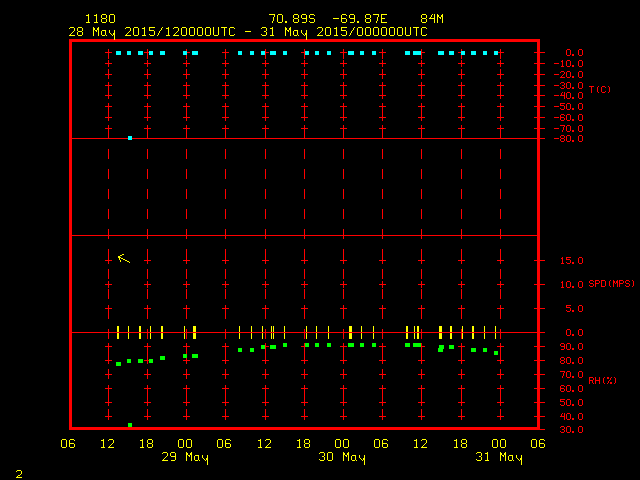Click the -40.0 temperature tick label
640x480 pixels.
[x=569, y=96]
